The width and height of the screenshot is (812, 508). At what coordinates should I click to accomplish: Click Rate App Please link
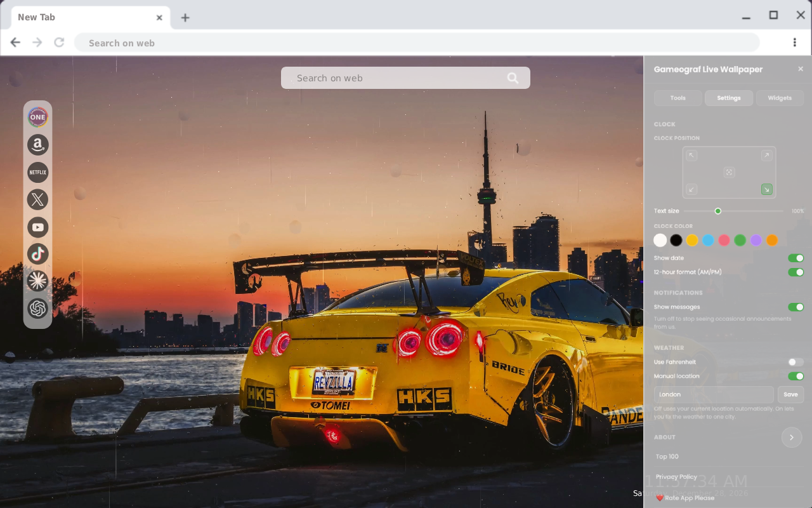[685, 498]
